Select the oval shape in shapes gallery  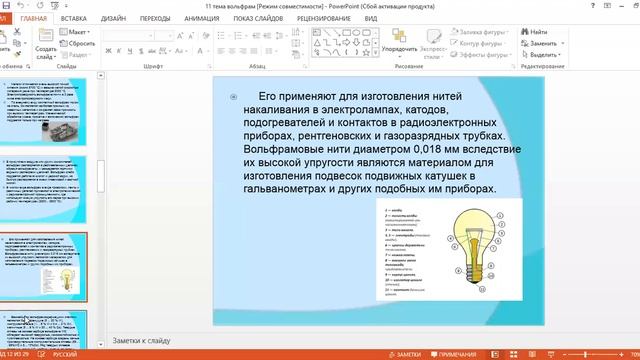coord(356,33)
